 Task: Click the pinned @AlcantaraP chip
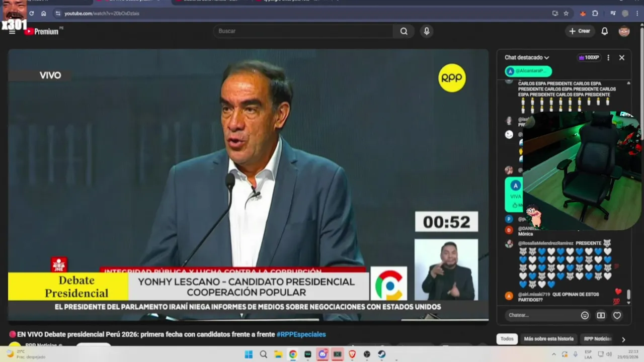(528, 71)
